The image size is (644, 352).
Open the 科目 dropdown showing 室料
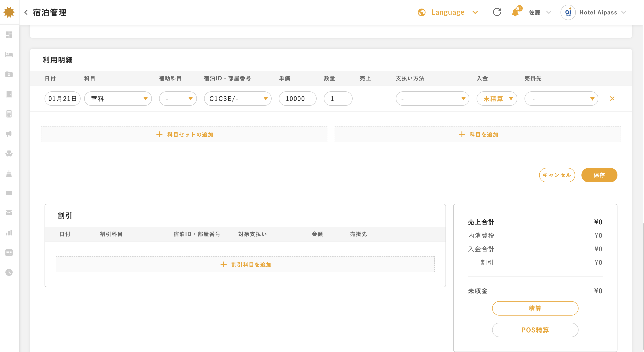(x=118, y=99)
